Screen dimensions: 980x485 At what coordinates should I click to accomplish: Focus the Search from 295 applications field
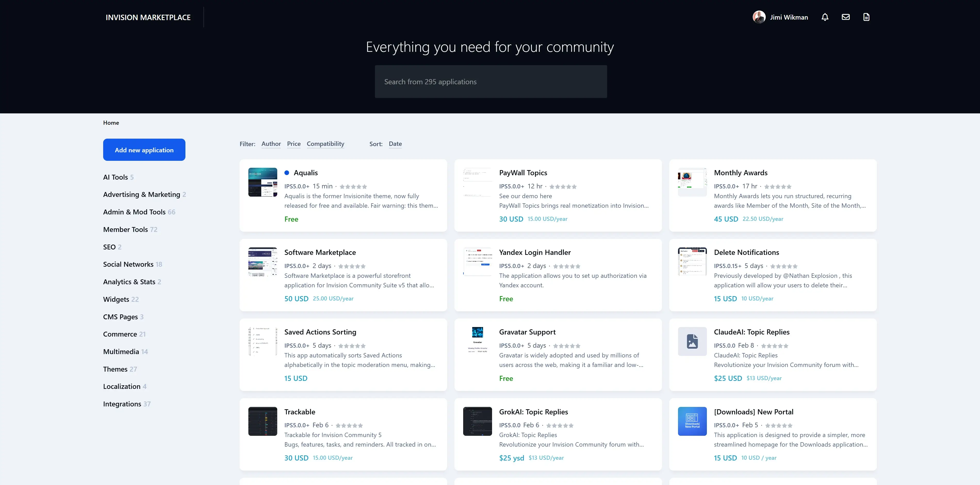[x=490, y=82]
